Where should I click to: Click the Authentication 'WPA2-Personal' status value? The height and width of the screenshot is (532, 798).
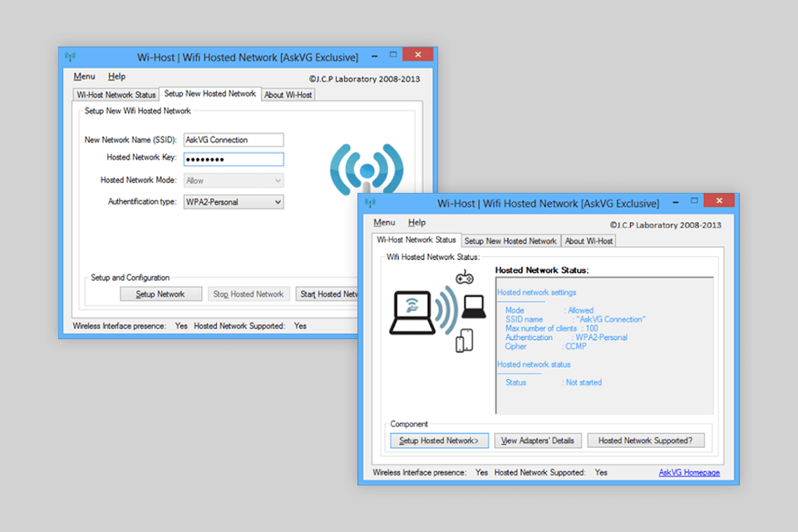point(602,337)
